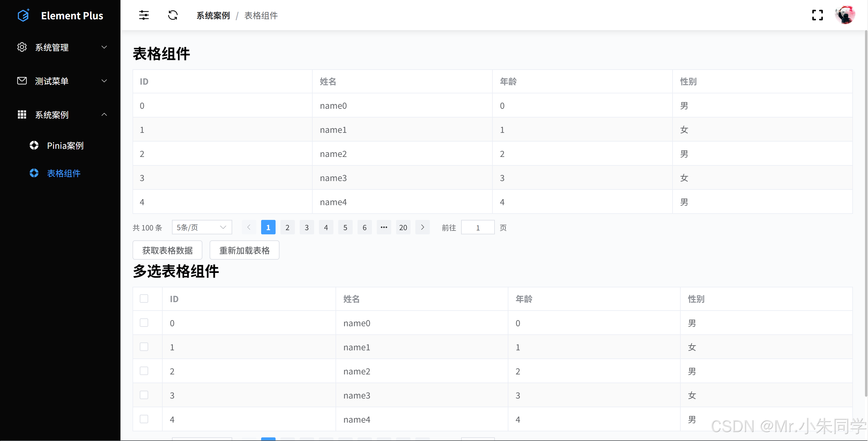Screen dimensions: 868x441
Task: Select the checkbox for row name0
Action: click(x=144, y=323)
